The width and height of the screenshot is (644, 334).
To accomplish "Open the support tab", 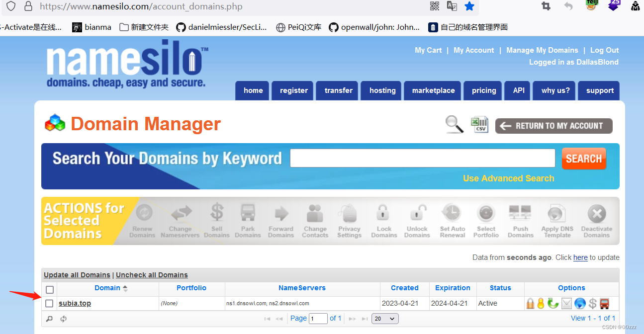I will coord(600,90).
